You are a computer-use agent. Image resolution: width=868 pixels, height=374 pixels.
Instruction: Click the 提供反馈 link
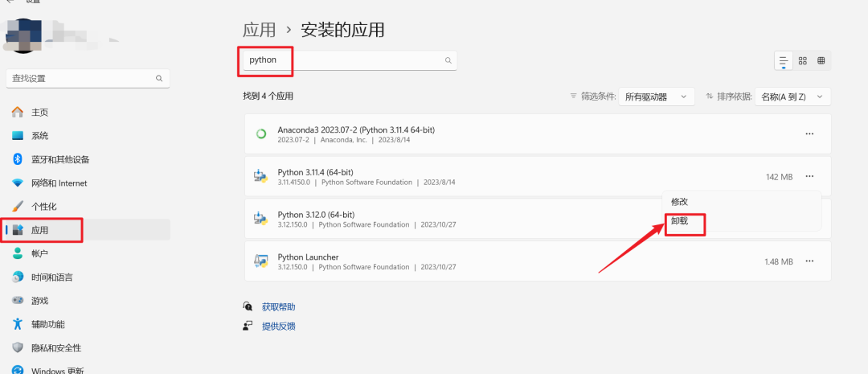pos(278,326)
